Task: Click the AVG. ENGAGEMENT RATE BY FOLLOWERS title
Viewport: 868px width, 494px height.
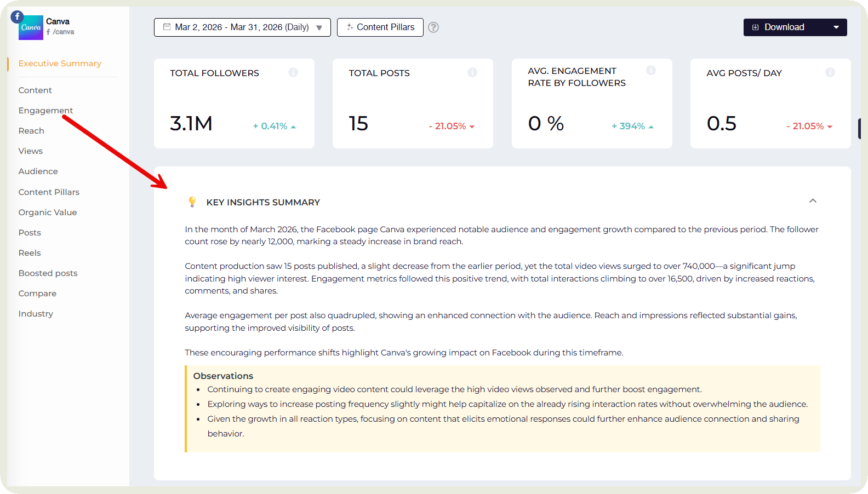Action: click(576, 77)
